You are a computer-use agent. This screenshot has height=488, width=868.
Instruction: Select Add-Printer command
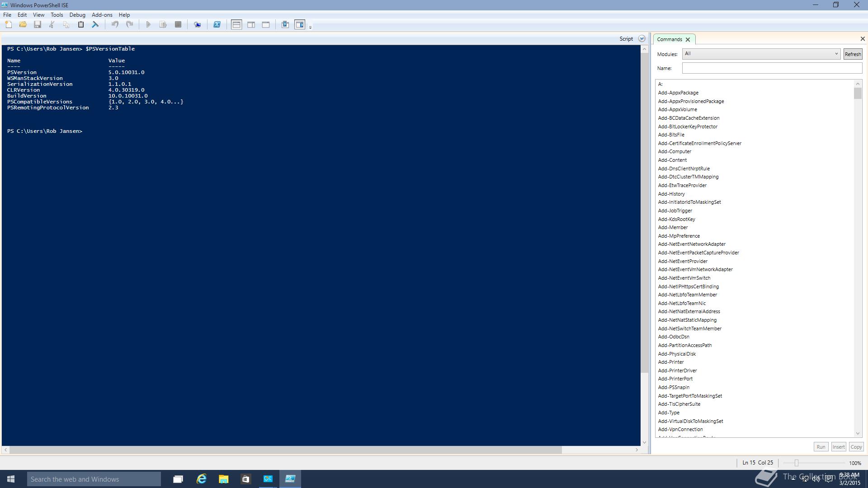coord(671,362)
